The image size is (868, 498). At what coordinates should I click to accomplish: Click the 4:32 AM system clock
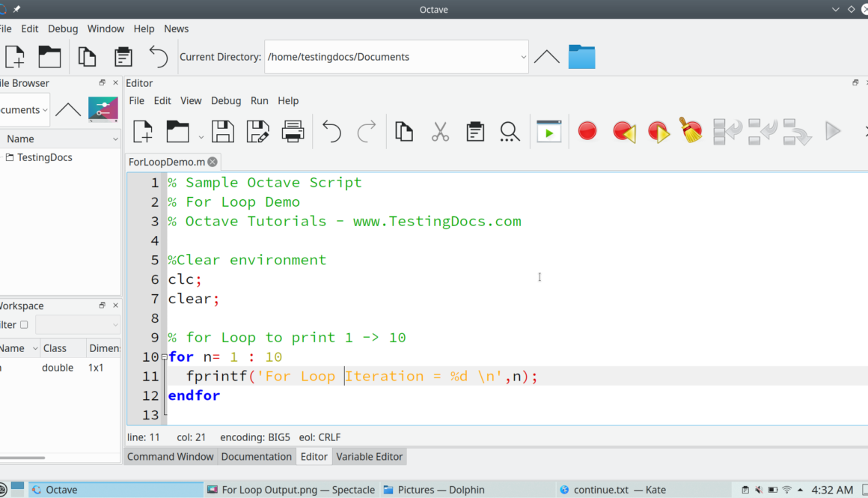point(832,490)
